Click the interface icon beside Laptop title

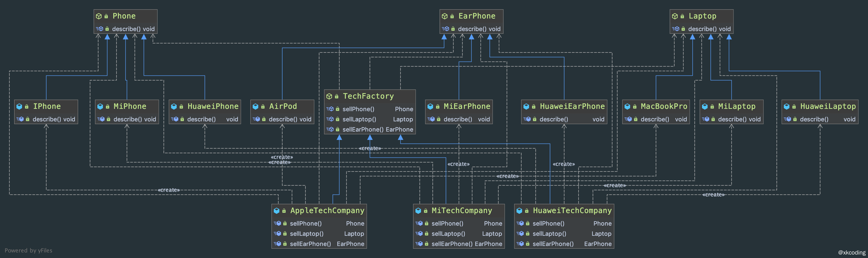[675, 16]
